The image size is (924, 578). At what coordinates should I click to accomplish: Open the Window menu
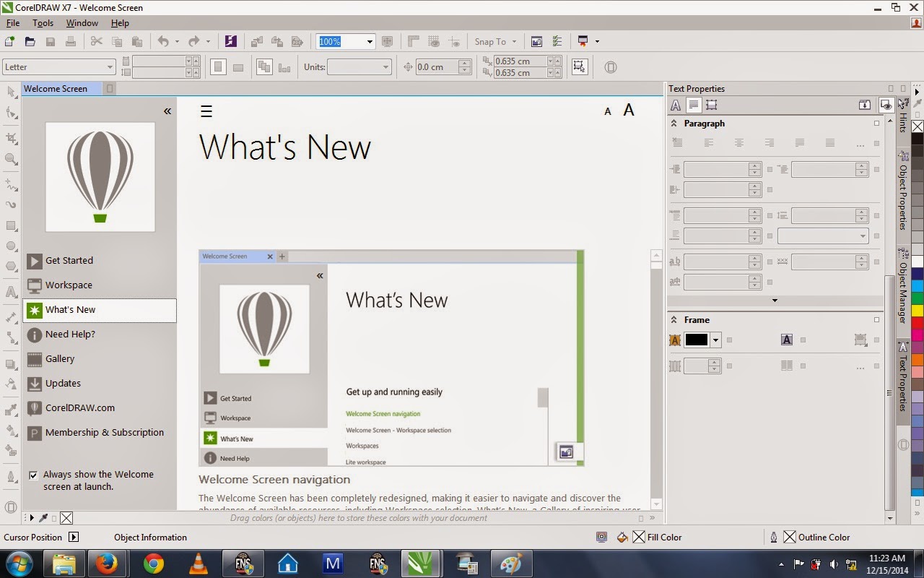pyautogui.click(x=82, y=23)
